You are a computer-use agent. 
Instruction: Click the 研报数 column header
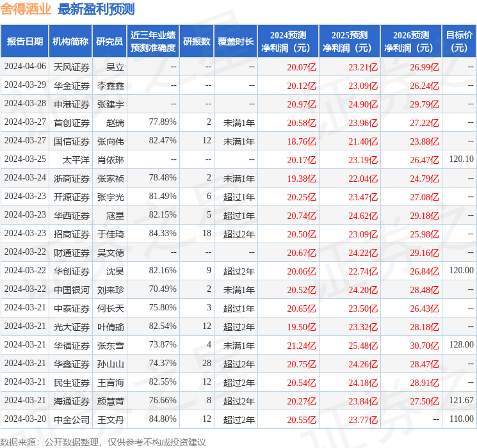click(197, 42)
